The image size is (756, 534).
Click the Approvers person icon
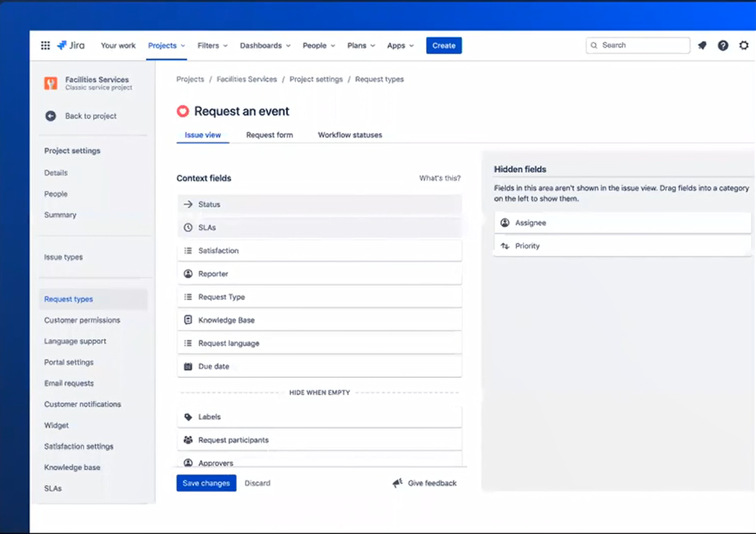[188, 463]
